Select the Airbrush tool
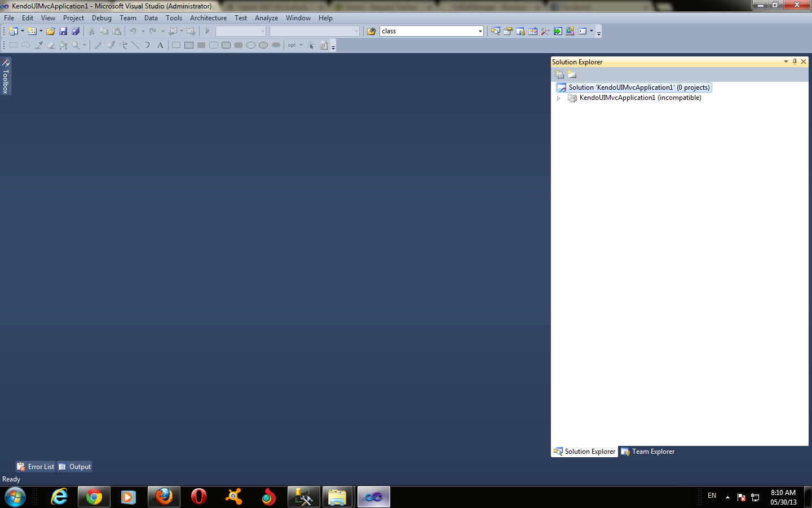Viewport: 812px width, 508px height. pyautogui.click(x=123, y=45)
